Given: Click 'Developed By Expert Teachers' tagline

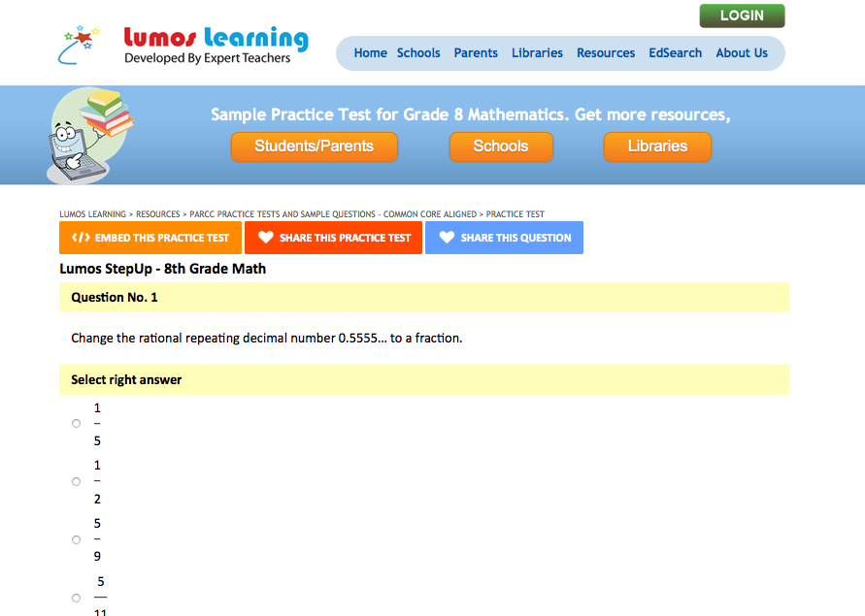Looking at the screenshot, I should [208, 58].
